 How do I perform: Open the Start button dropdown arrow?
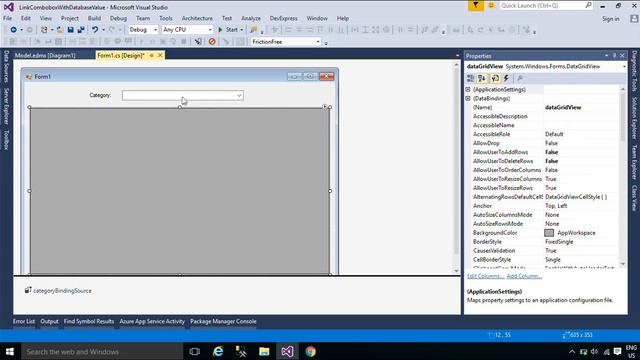tap(242, 30)
